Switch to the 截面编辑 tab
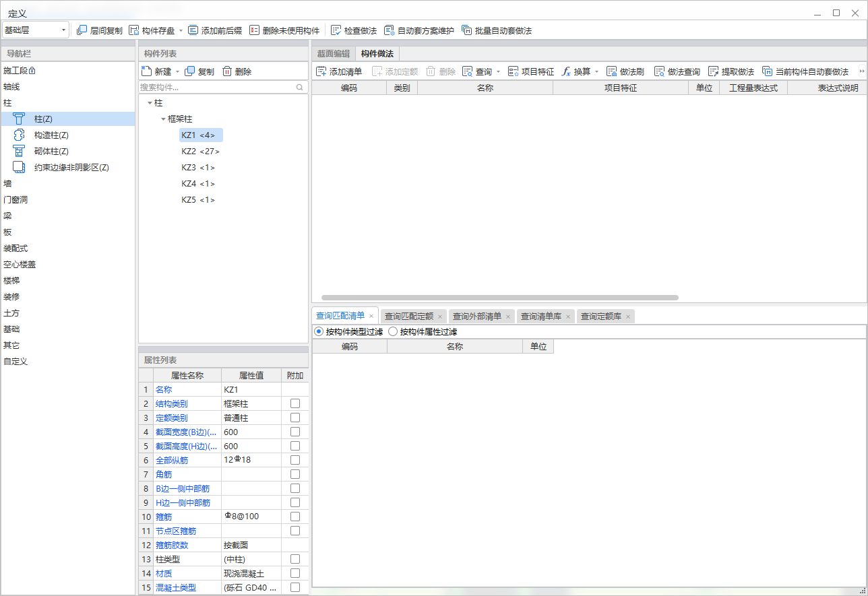 pos(333,54)
